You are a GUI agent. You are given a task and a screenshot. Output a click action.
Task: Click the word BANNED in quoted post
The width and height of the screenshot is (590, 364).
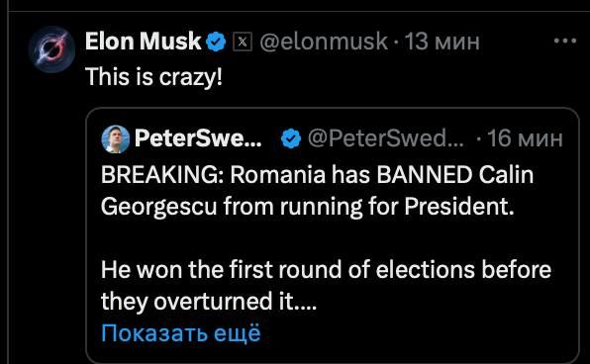pyautogui.click(x=425, y=175)
